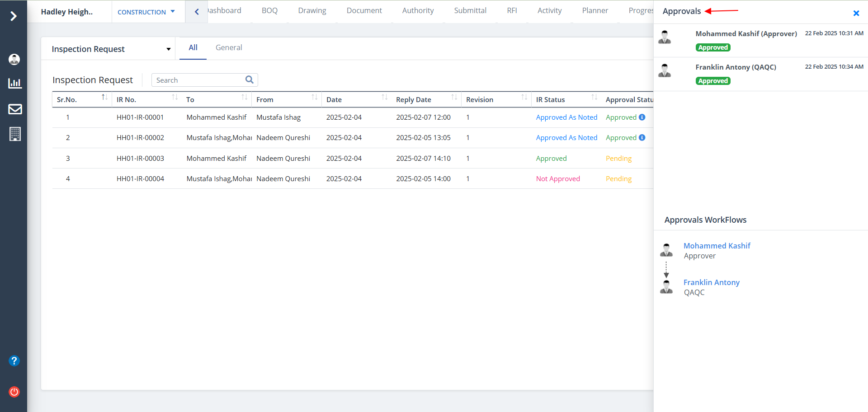Open the Submittal menu tab
The width and height of the screenshot is (868, 412).
pyautogui.click(x=470, y=11)
